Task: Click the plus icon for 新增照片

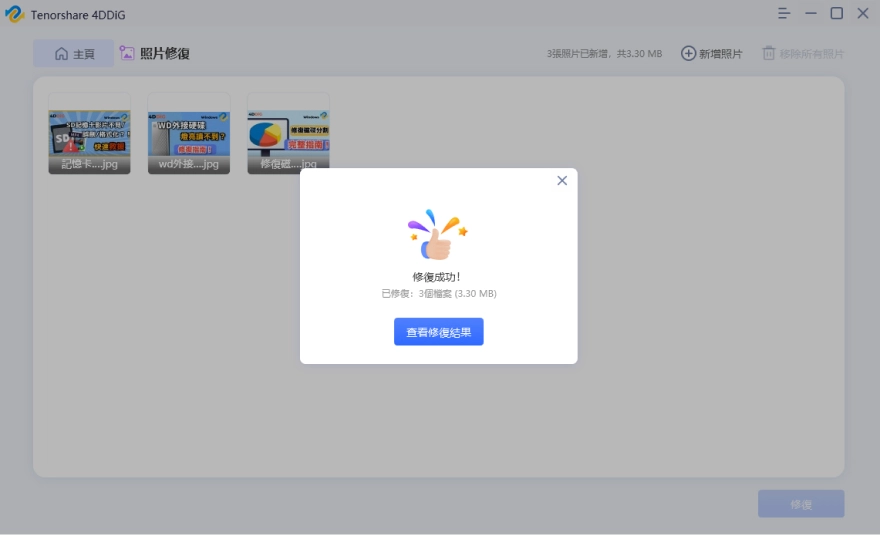Action: (688, 53)
